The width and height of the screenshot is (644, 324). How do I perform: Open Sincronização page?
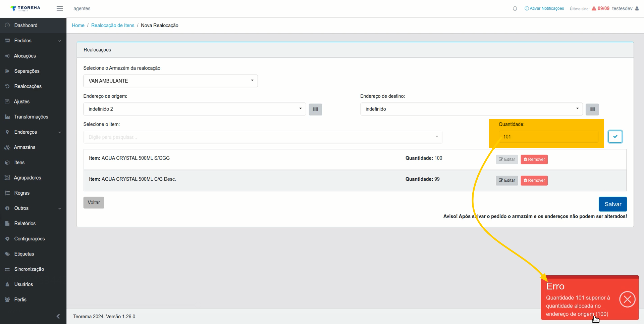33,269
